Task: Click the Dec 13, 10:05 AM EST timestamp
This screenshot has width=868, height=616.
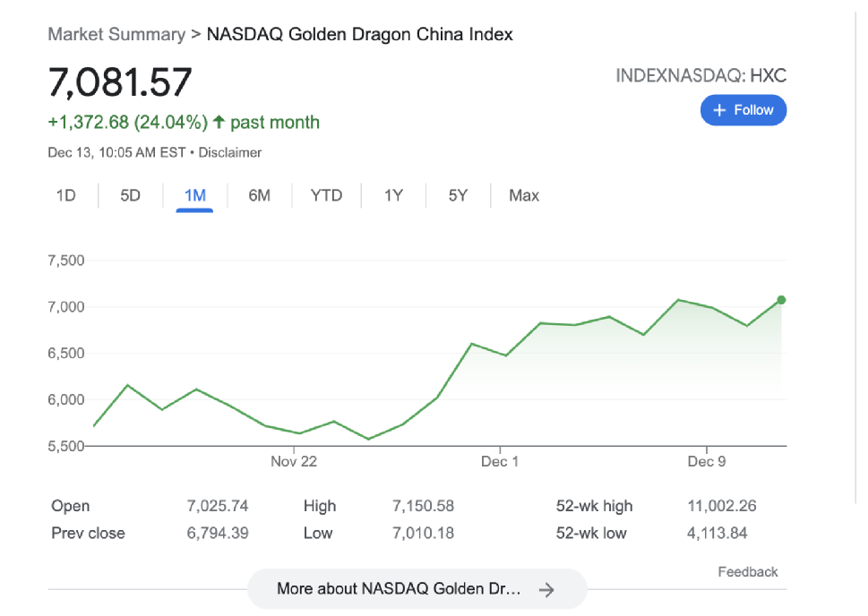Action: [x=116, y=152]
